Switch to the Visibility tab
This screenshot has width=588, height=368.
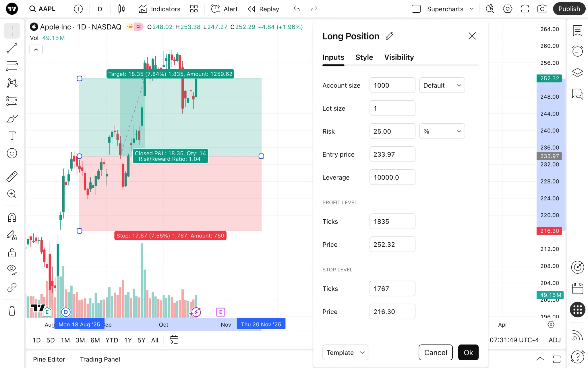(x=399, y=57)
